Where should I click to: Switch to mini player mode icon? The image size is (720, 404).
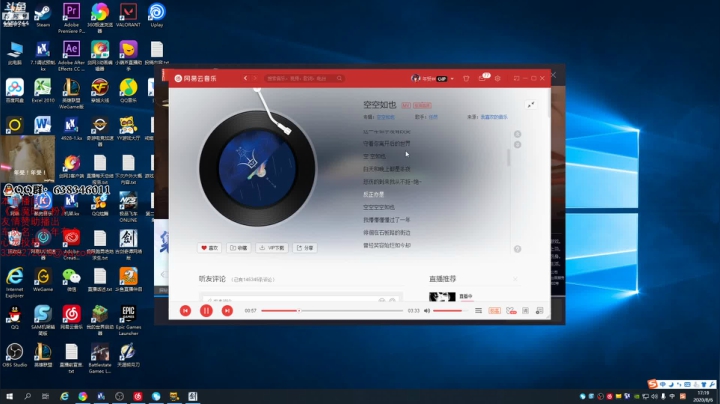tap(517, 79)
